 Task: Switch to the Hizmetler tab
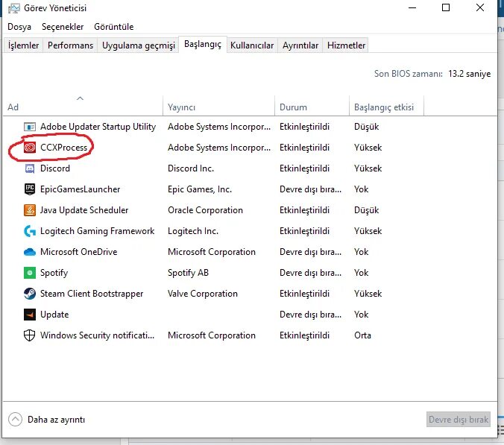pos(346,45)
